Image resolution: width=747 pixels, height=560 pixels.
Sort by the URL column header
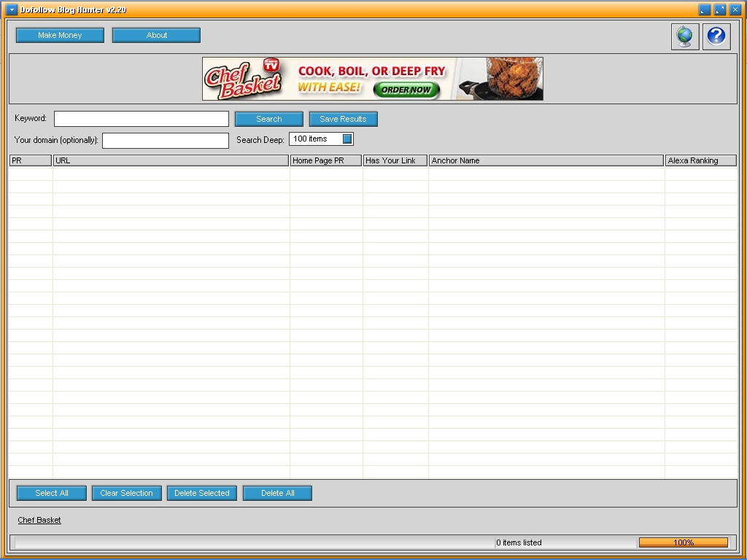[171, 160]
